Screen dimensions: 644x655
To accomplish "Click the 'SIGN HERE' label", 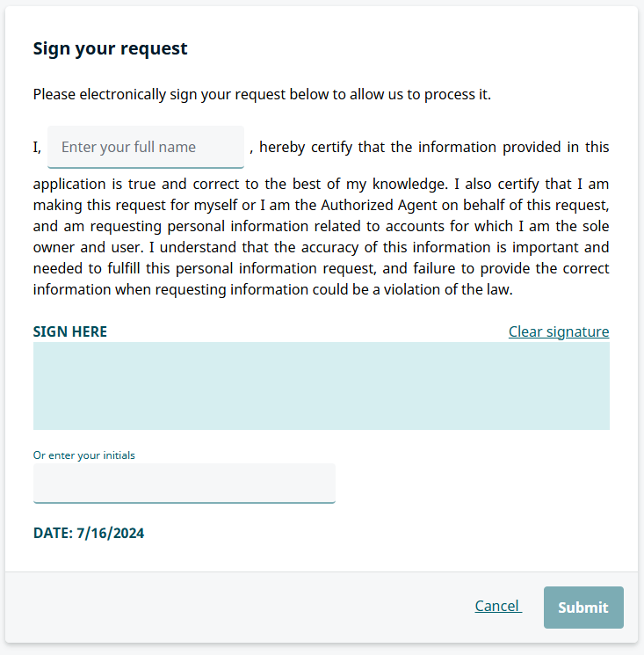I will tap(70, 331).
